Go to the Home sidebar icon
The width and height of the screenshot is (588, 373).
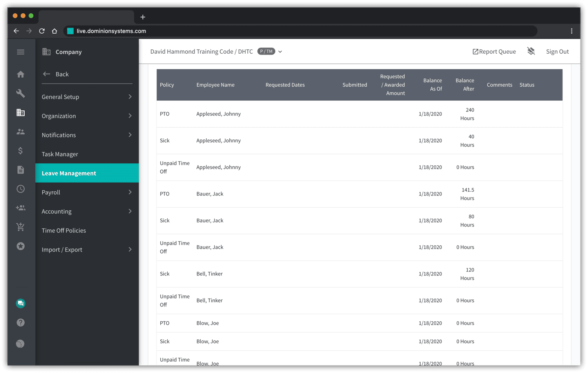coord(21,74)
